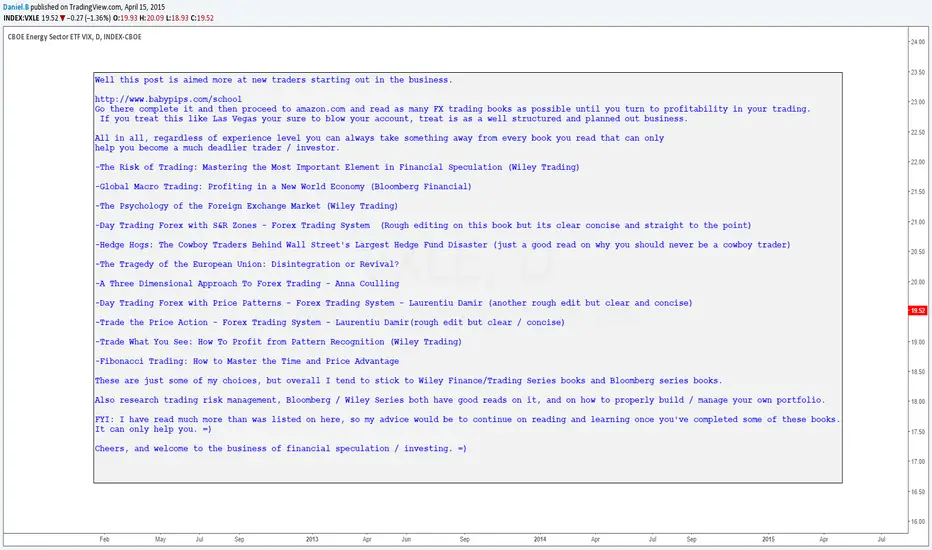Click the 19.00 price axis label
The image size is (932, 550).
click(918, 342)
